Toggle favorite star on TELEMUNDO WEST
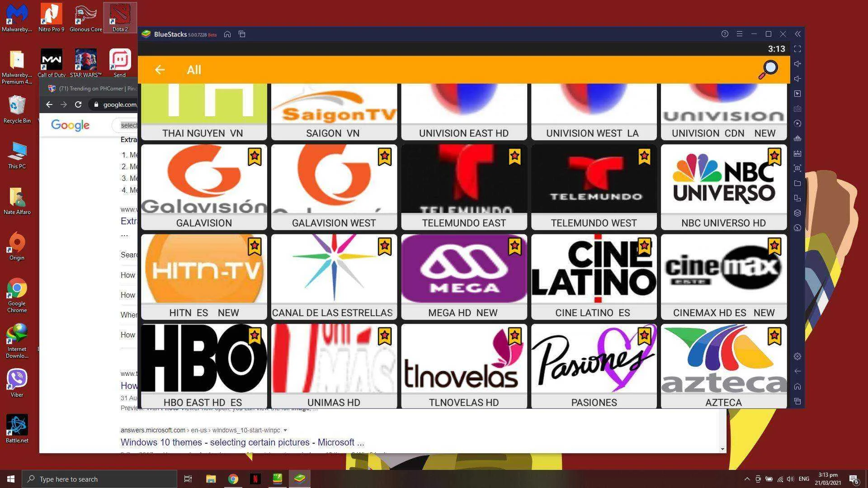Viewport: 868px width, 488px height. coord(644,157)
